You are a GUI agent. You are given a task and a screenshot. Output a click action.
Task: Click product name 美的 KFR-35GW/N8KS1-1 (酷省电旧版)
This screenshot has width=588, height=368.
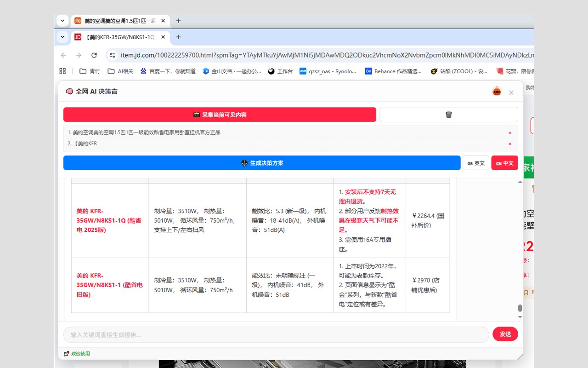click(110, 285)
